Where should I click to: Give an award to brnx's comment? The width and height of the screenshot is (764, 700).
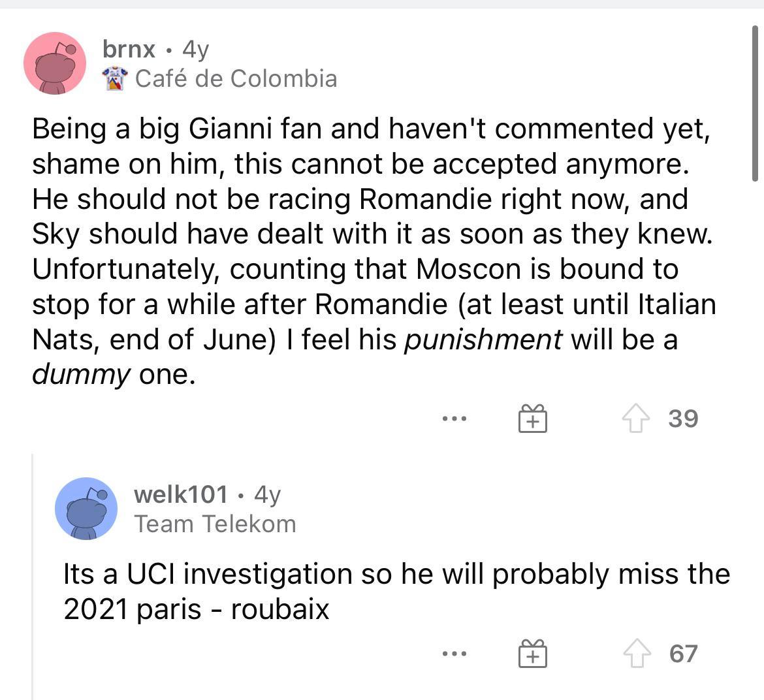pos(533,419)
